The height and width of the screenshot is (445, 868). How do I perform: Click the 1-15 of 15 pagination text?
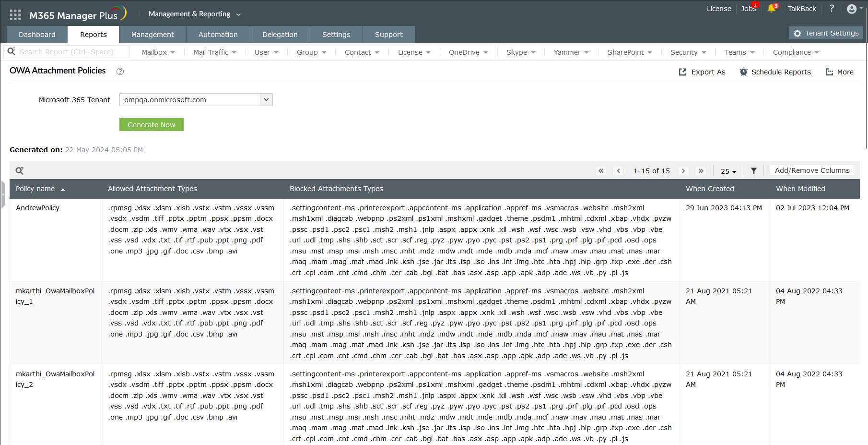651,171
